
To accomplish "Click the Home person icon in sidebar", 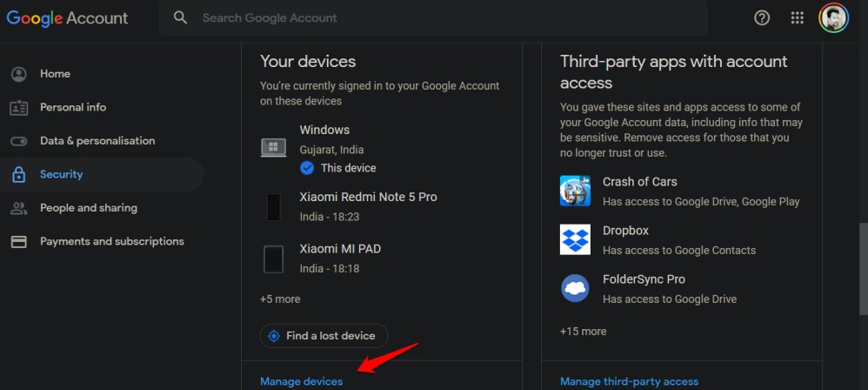I will click(19, 74).
